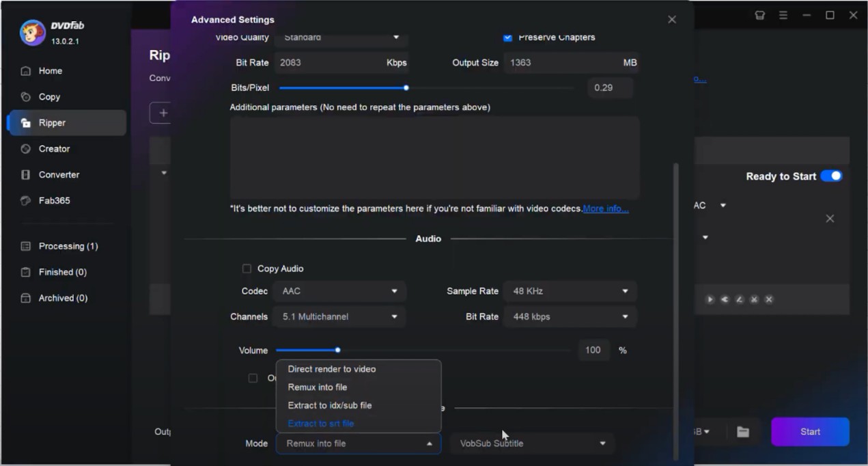Enable the Copy Audio checkbox
The image size is (868, 466).
[x=247, y=269]
